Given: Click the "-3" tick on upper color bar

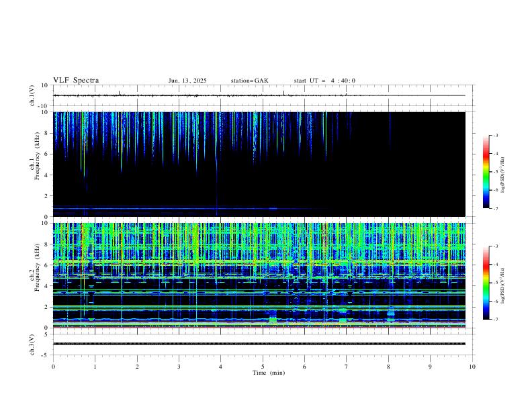Looking at the screenshot, I should click(x=495, y=136).
